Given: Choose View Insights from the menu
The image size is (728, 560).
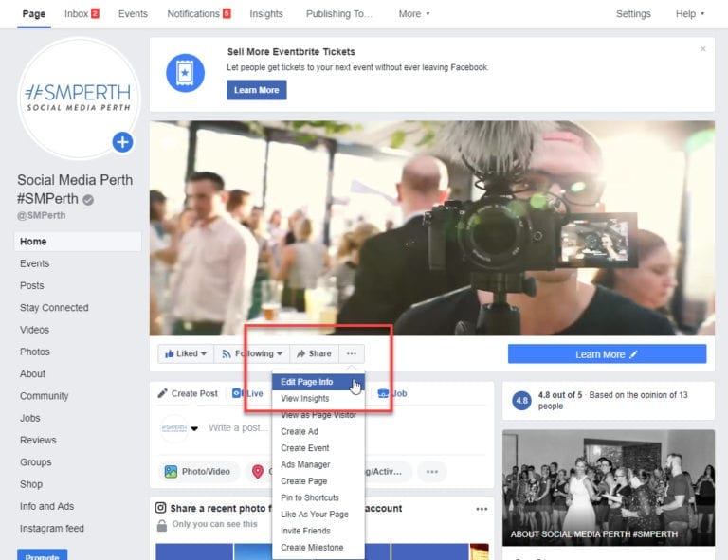Looking at the screenshot, I should coord(318,399).
